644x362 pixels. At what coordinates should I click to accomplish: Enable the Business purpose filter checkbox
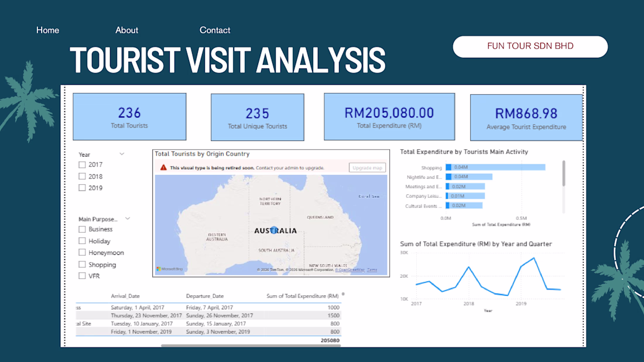click(x=82, y=229)
